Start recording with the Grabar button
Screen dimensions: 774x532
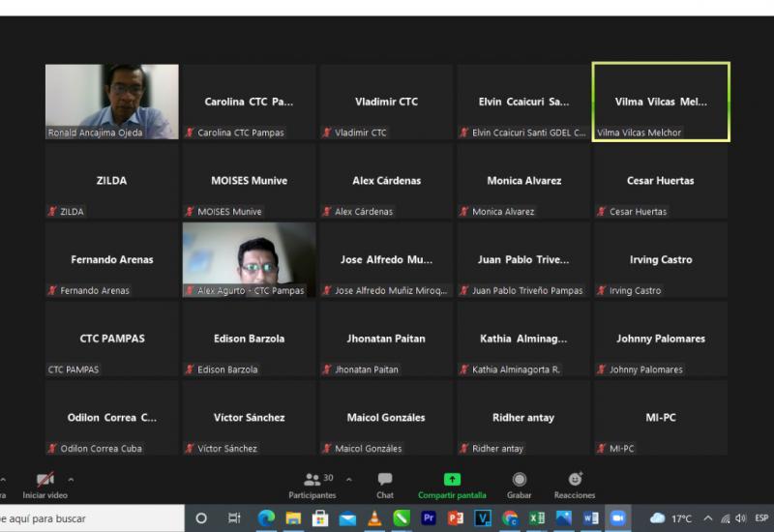click(520, 485)
